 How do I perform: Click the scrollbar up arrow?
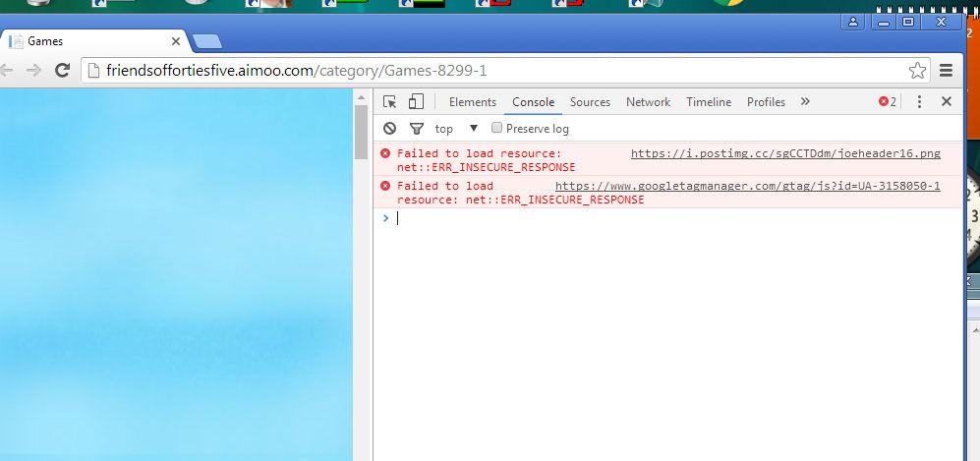(362, 97)
